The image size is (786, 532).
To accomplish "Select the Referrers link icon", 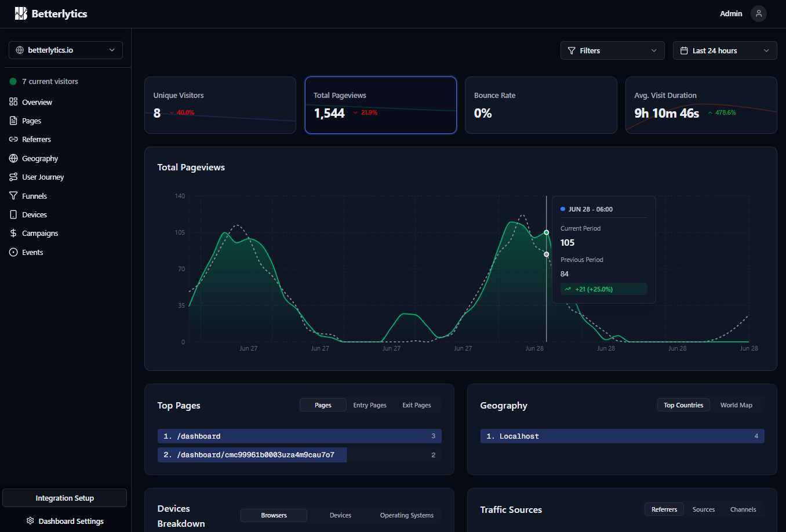I will pyautogui.click(x=13, y=139).
